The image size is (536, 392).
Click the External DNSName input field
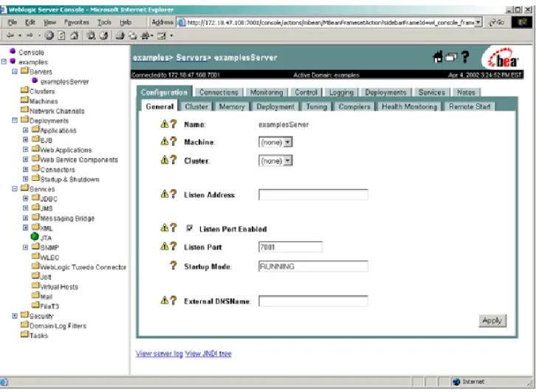[x=313, y=300]
